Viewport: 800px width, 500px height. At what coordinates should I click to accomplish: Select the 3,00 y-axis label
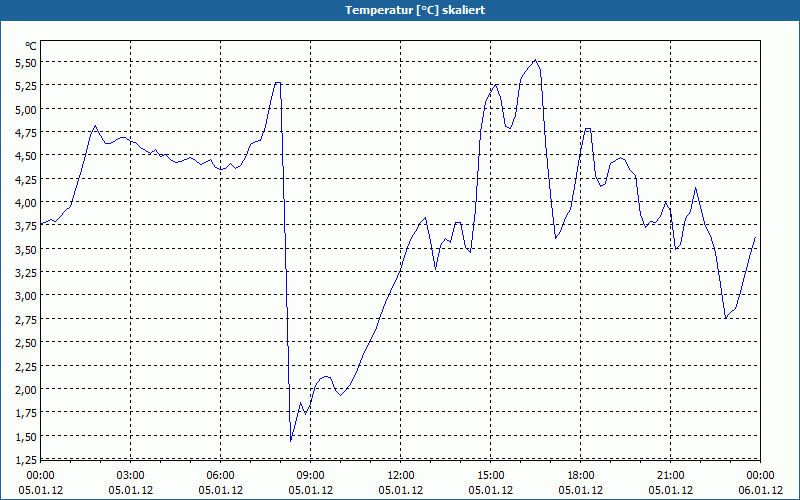(x=26, y=296)
